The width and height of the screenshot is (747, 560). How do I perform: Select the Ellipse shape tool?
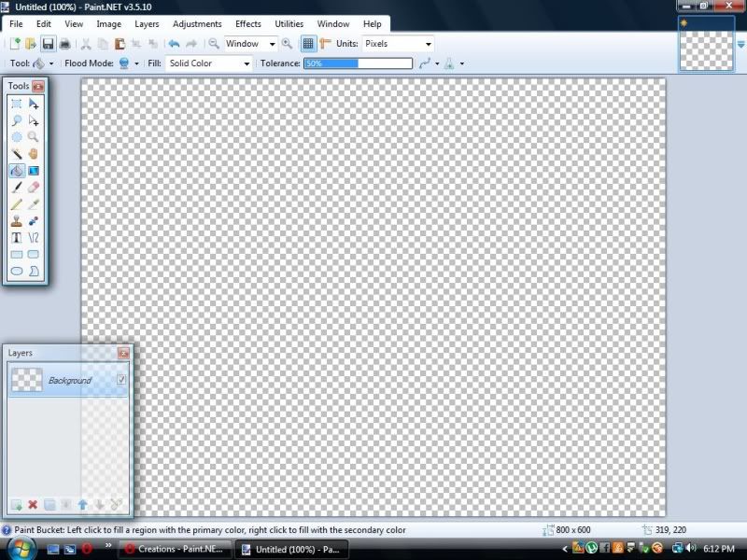(x=17, y=272)
